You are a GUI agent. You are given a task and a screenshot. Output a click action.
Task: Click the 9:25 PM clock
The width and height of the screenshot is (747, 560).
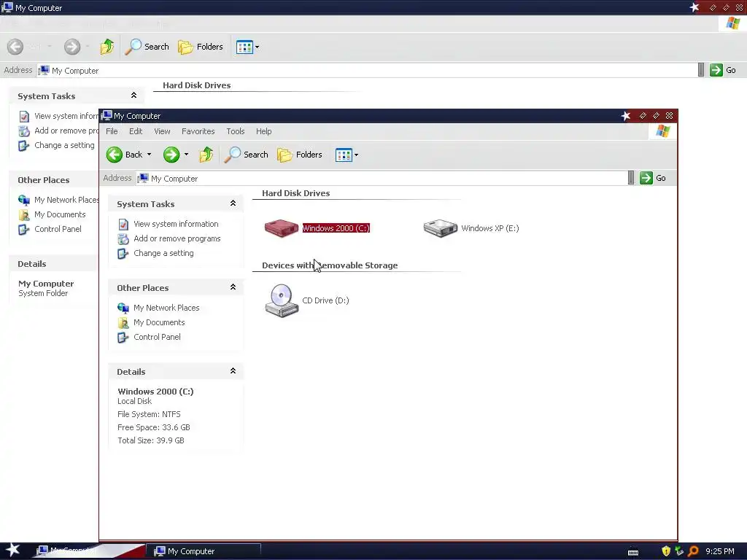pyautogui.click(x=720, y=551)
